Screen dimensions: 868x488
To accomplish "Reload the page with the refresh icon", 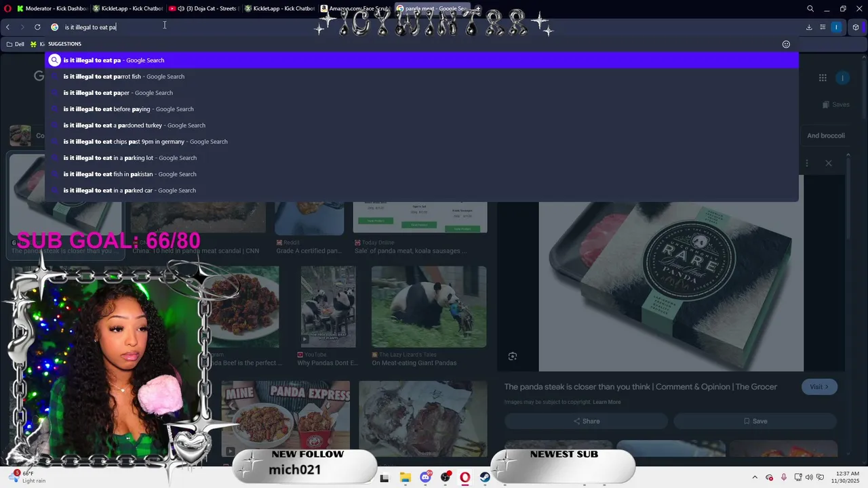I will tap(37, 27).
